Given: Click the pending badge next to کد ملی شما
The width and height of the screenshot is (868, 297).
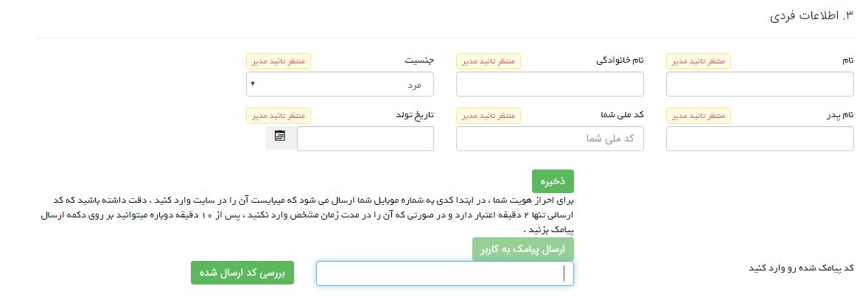Looking at the screenshot, I should click(x=489, y=116).
